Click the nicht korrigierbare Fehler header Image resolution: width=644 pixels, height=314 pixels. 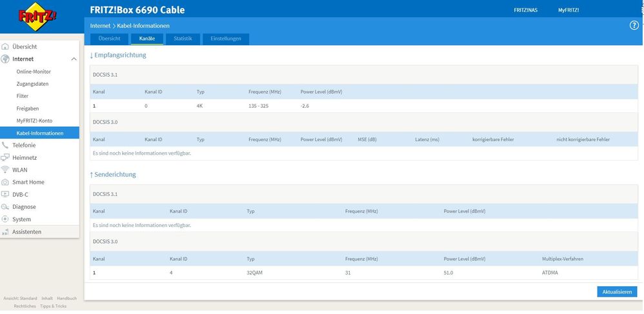click(x=583, y=139)
